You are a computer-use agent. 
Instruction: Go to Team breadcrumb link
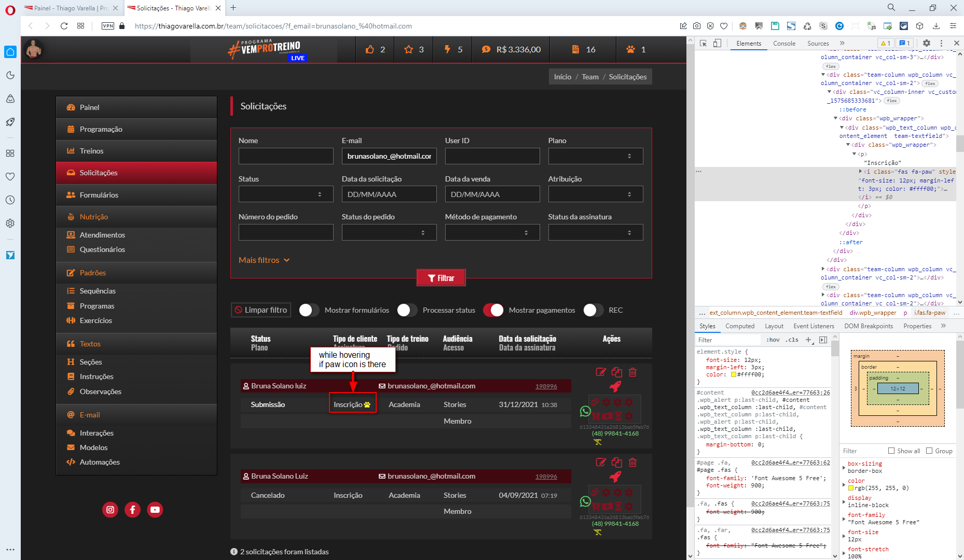coord(590,77)
